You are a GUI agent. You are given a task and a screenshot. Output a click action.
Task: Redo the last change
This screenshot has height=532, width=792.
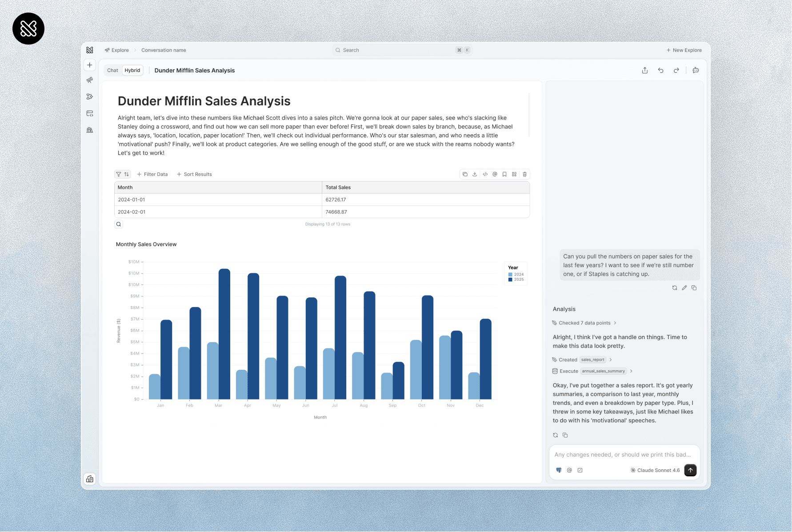click(x=676, y=70)
